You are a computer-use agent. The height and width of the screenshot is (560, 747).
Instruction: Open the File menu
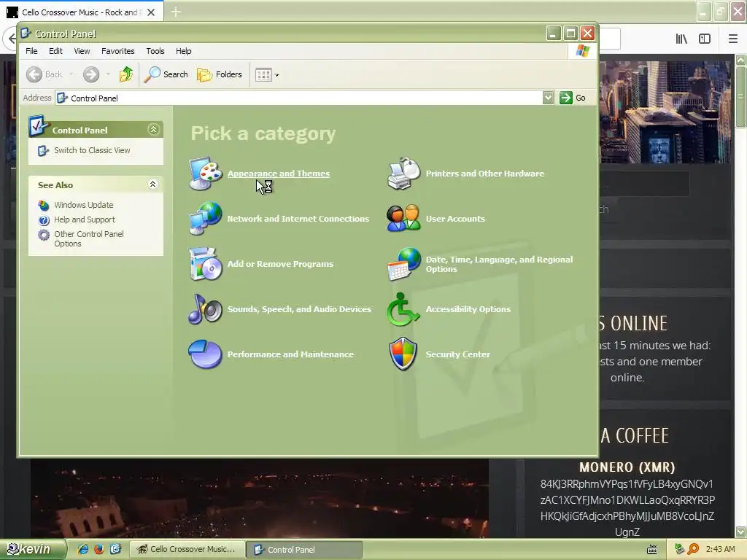point(31,51)
